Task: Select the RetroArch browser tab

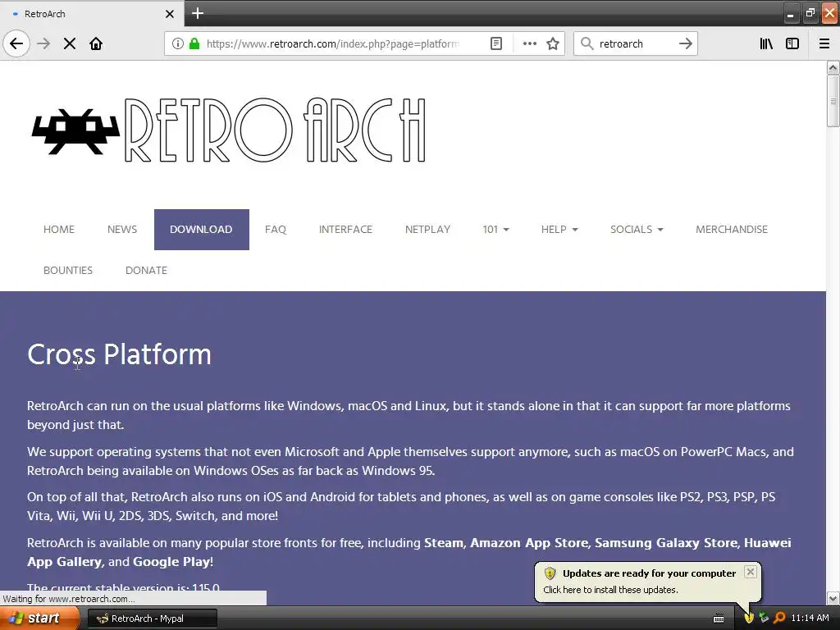Action: 92,13
